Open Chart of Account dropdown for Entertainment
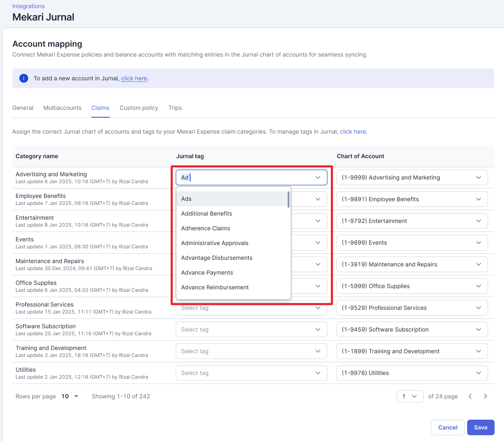 [412, 221]
